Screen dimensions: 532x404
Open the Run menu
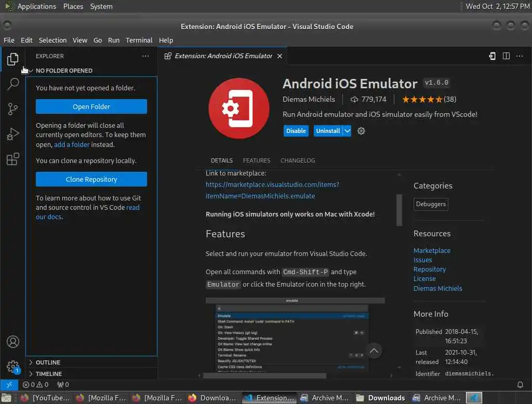point(114,40)
